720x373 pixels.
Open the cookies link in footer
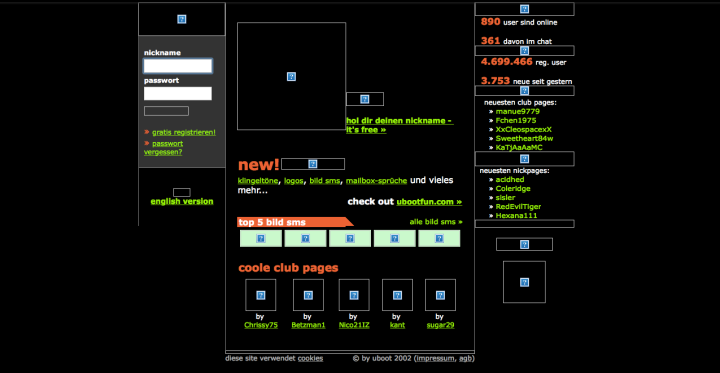tap(310, 358)
